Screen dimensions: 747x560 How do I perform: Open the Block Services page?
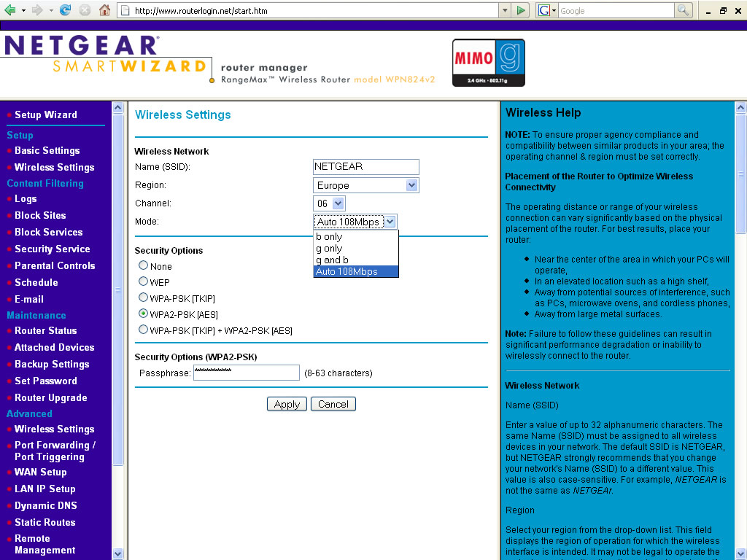pos(49,232)
